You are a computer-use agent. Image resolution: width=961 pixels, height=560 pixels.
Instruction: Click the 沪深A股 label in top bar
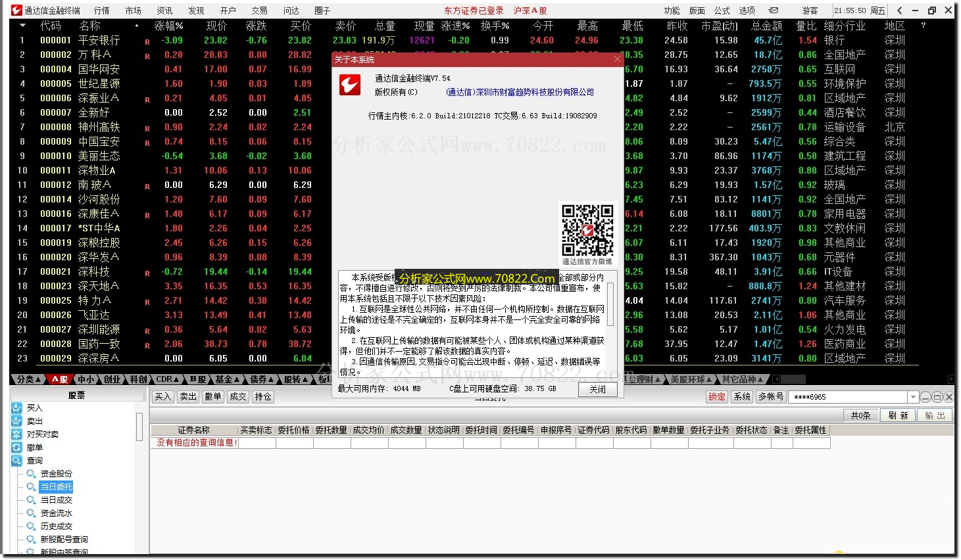[x=530, y=11]
